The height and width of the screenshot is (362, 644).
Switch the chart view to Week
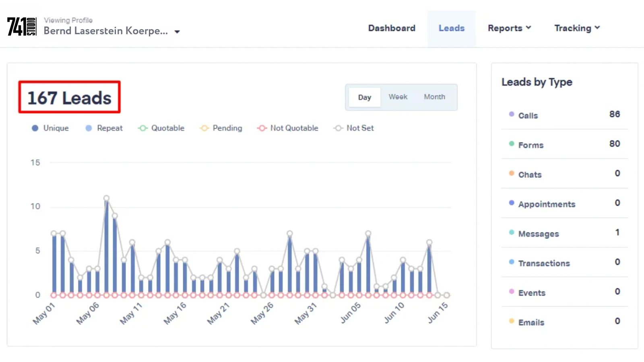pyautogui.click(x=398, y=97)
